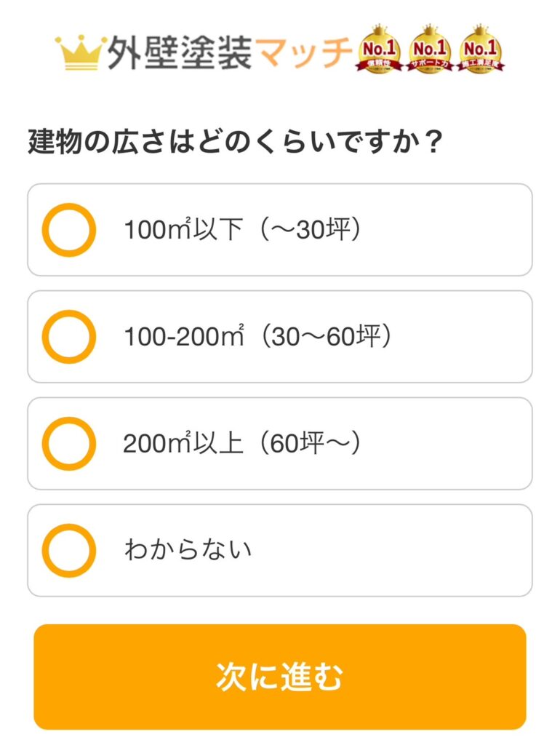Click the 外壁塗装 gray part of logo

coord(180,52)
